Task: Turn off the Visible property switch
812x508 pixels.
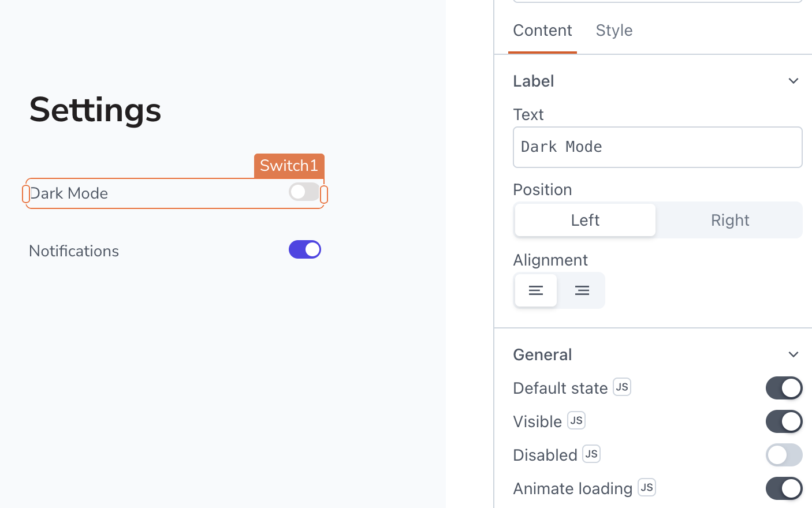Action: [784, 421]
